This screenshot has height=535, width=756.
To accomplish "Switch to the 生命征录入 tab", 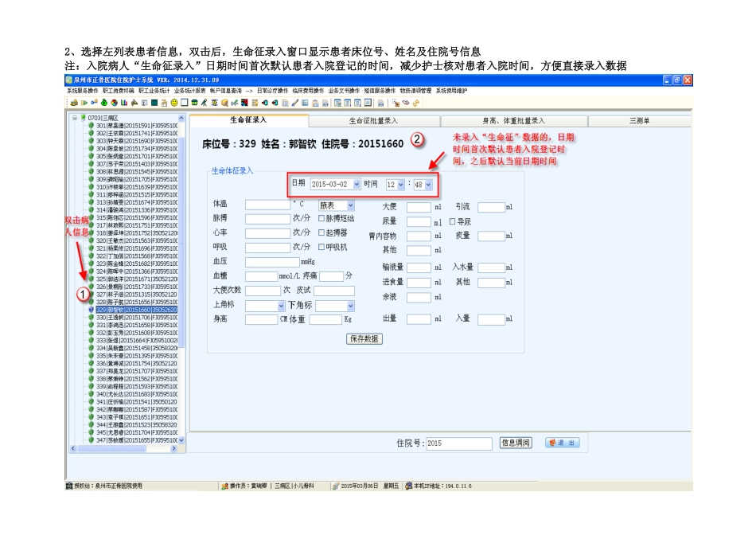I will [x=248, y=119].
